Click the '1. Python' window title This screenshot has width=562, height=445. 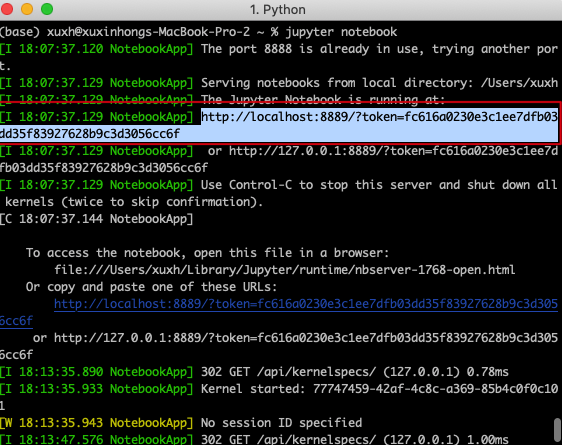[x=278, y=10]
